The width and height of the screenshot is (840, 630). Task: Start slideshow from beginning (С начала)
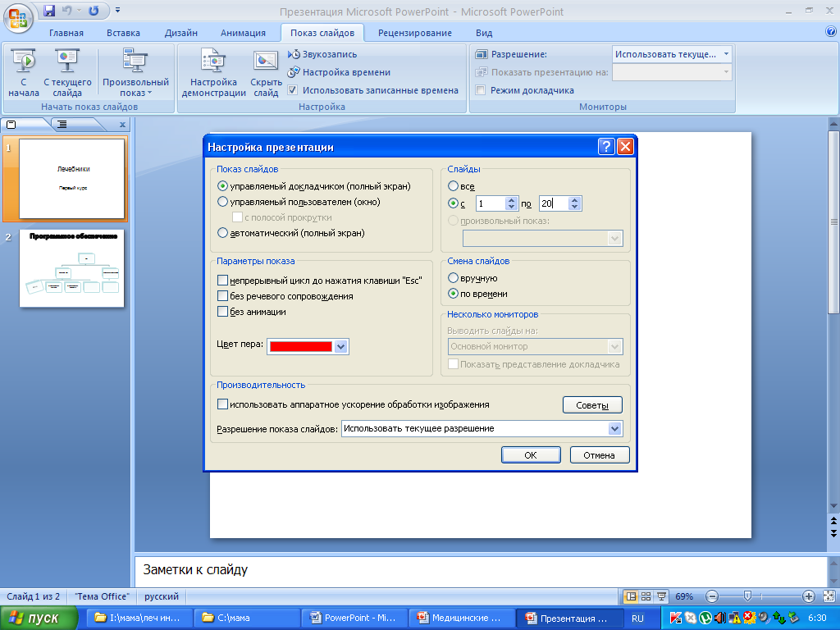tap(24, 73)
